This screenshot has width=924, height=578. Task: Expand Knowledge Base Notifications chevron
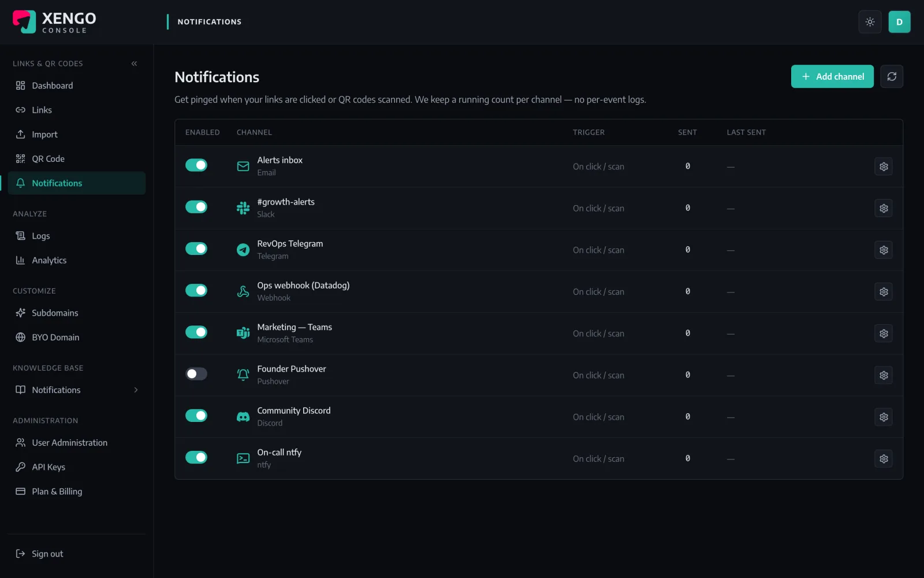click(x=136, y=390)
